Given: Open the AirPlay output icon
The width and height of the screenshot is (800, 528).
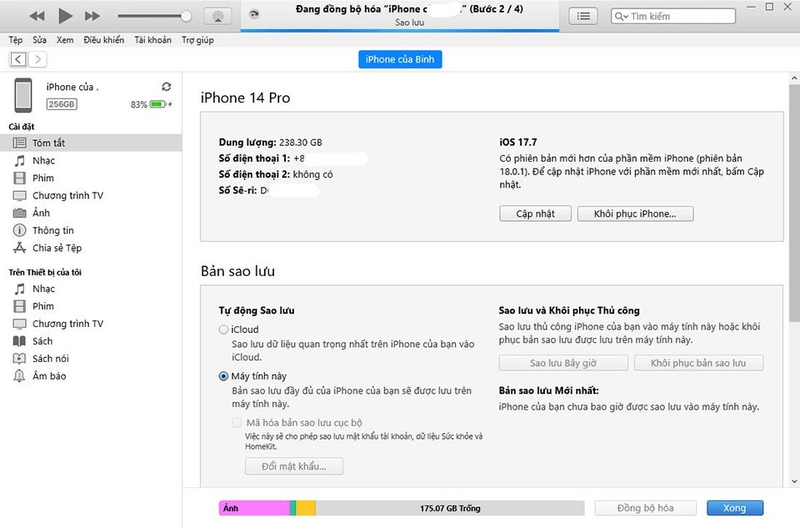Looking at the screenshot, I should point(218,16).
